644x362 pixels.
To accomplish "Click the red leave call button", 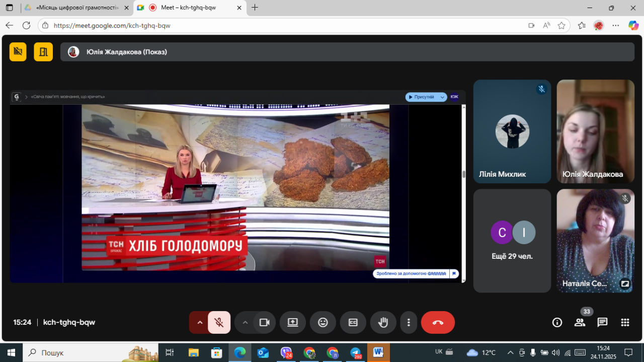I will pyautogui.click(x=438, y=323).
